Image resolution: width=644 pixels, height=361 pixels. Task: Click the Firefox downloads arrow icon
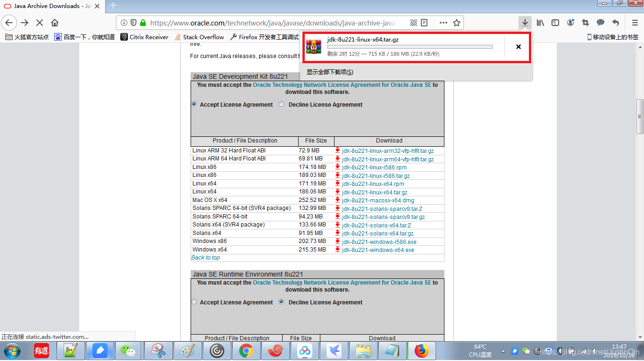(525, 23)
